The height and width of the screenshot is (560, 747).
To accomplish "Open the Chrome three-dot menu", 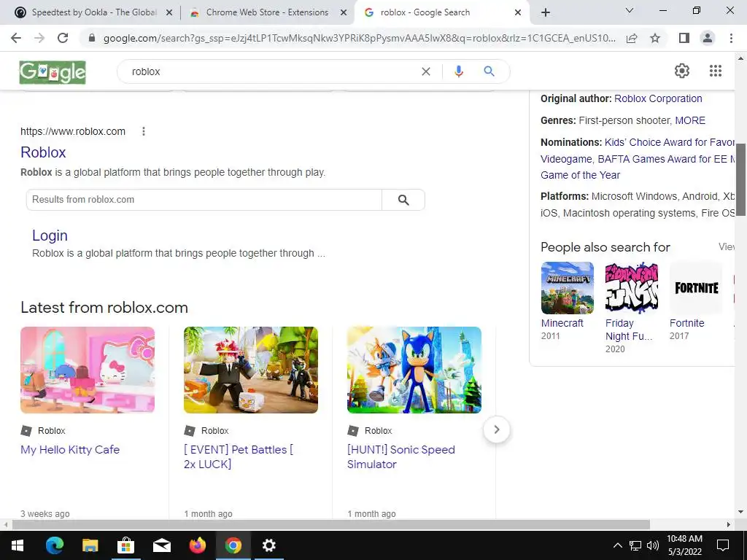I will (x=731, y=38).
